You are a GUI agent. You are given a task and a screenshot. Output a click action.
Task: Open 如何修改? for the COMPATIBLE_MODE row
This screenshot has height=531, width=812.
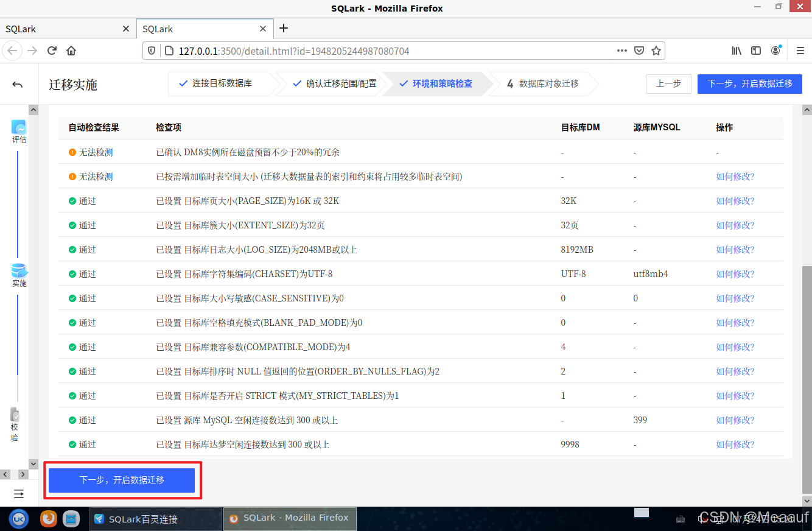[x=735, y=347]
